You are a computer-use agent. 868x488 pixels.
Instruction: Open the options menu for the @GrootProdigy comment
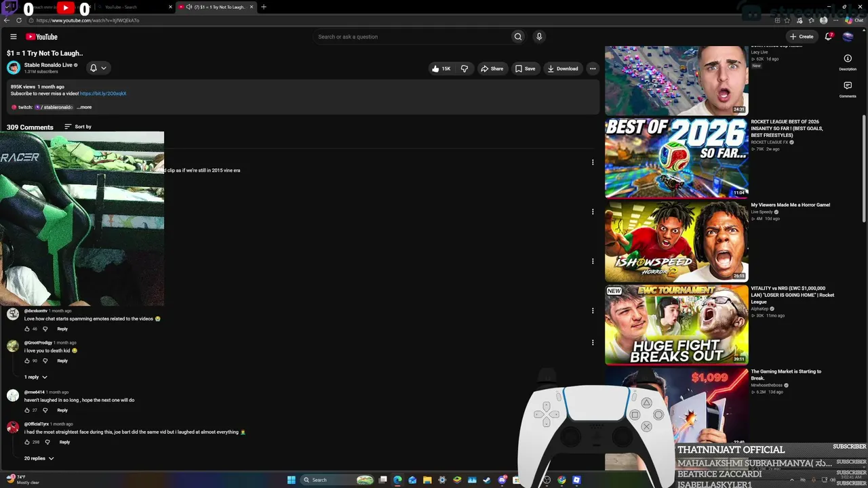[593, 342]
